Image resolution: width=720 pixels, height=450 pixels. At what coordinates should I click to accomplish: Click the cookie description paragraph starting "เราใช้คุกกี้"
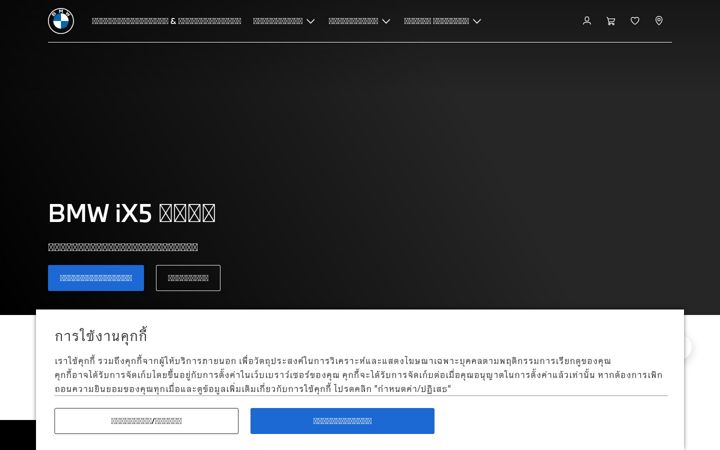click(x=359, y=375)
